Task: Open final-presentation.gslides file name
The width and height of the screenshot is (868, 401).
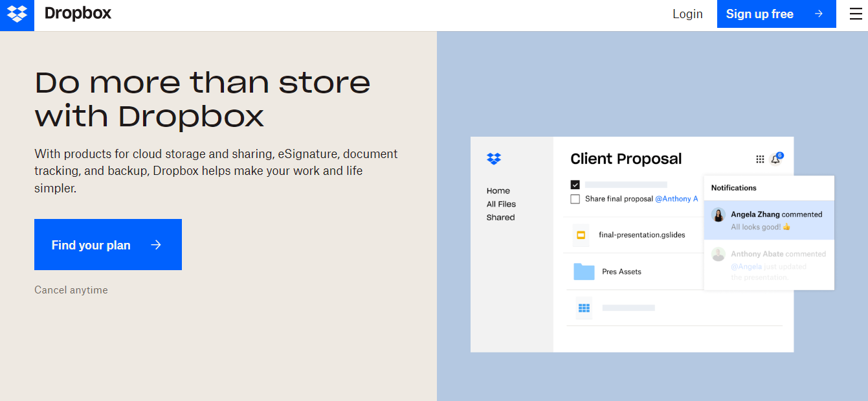Action: (x=642, y=235)
